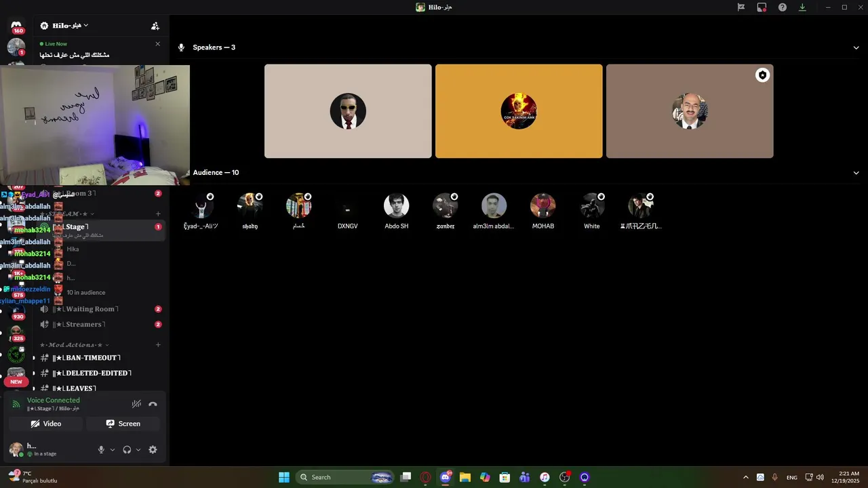The height and width of the screenshot is (488, 868).
Task: Select speaker tile with bald man avatar
Action: pyautogui.click(x=690, y=111)
